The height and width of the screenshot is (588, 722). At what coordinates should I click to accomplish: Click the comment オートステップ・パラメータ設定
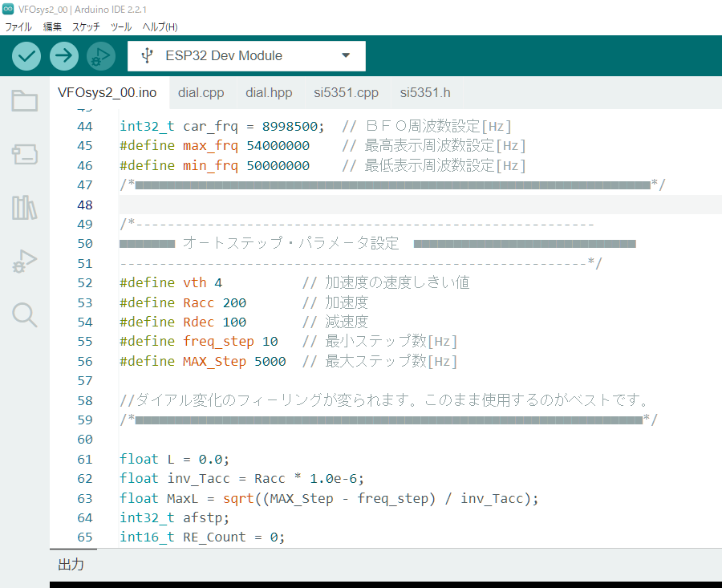290,243
